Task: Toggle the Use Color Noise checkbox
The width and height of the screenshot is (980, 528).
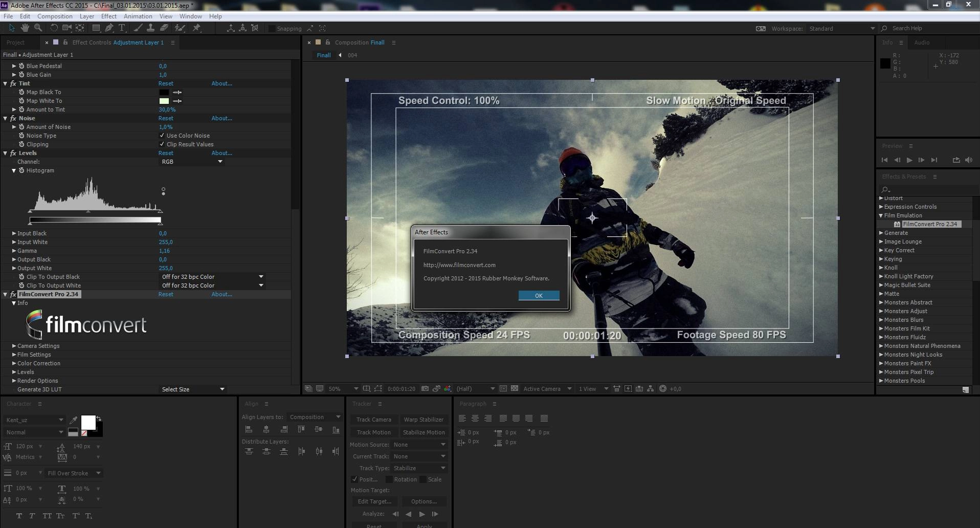Action: coord(162,136)
